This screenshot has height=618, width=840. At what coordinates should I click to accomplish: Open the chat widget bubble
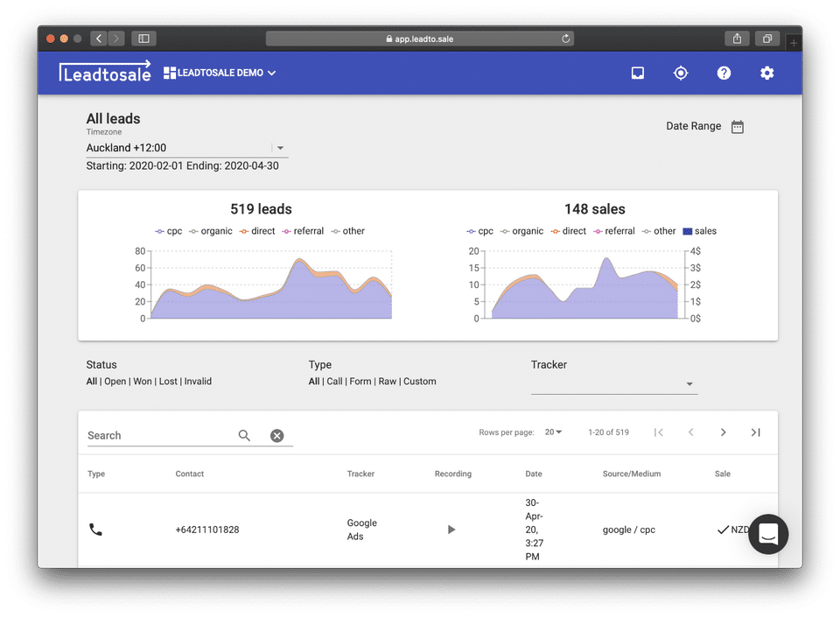(768, 534)
